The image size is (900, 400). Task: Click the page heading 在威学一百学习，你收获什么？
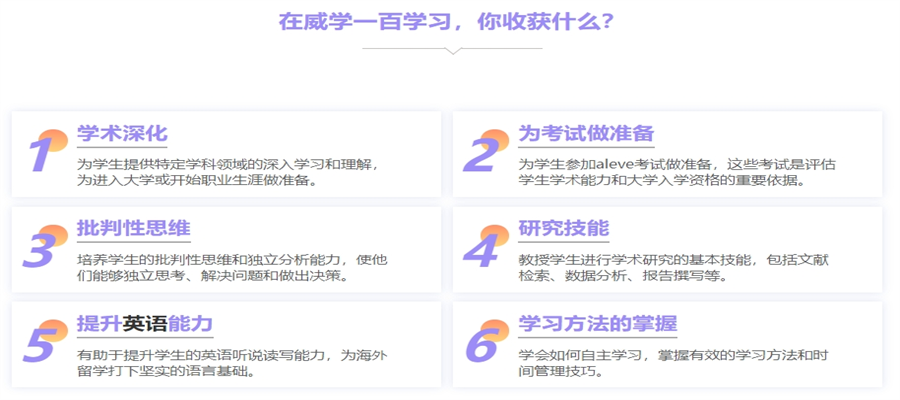[x=447, y=22]
